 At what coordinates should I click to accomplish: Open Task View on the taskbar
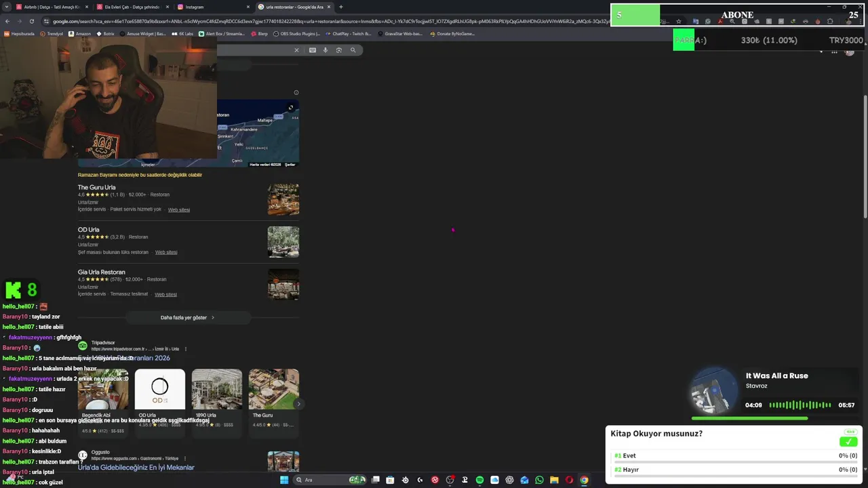click(375, 480)
